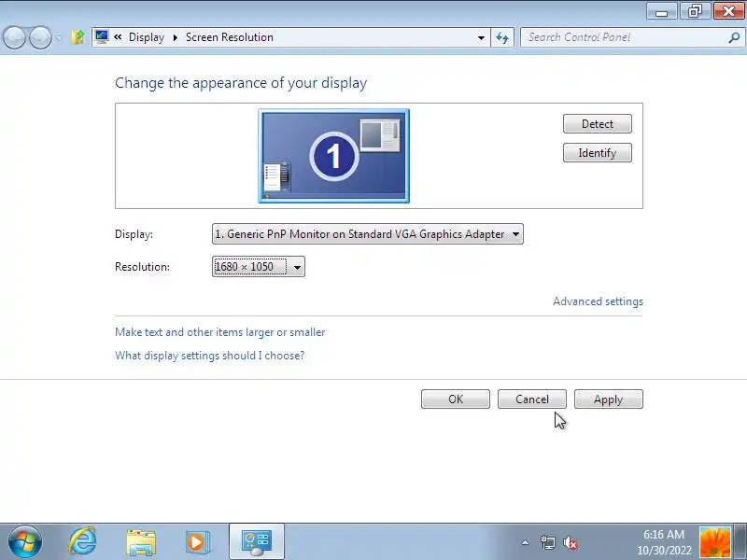747x560 pixels.
Task: Open Windows Media Player from taskbar
Action: 198,542
